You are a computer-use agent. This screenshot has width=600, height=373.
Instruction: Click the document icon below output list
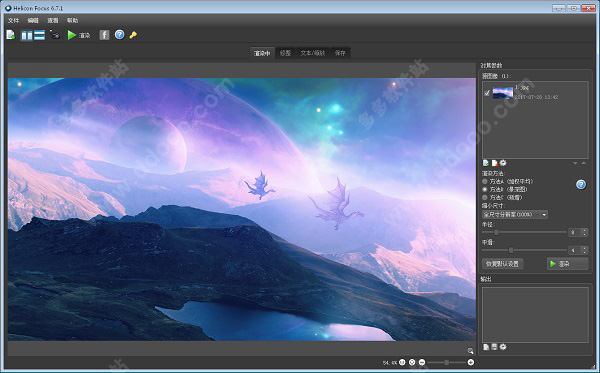[486, 347]
